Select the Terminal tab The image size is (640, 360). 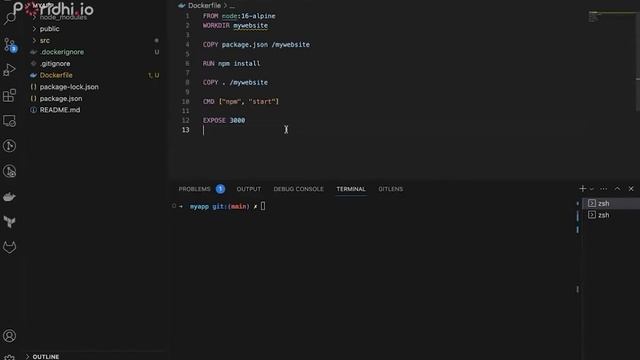tap(351, 189)
